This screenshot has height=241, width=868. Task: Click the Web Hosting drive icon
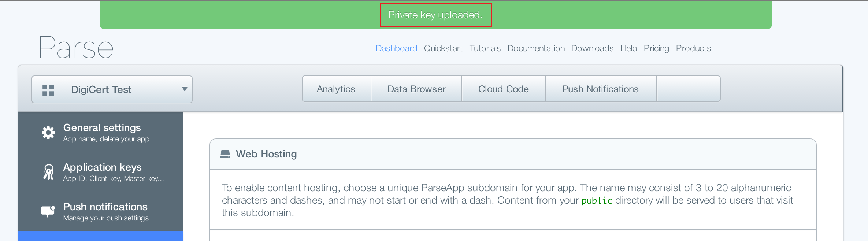click(x=225, y=154)
